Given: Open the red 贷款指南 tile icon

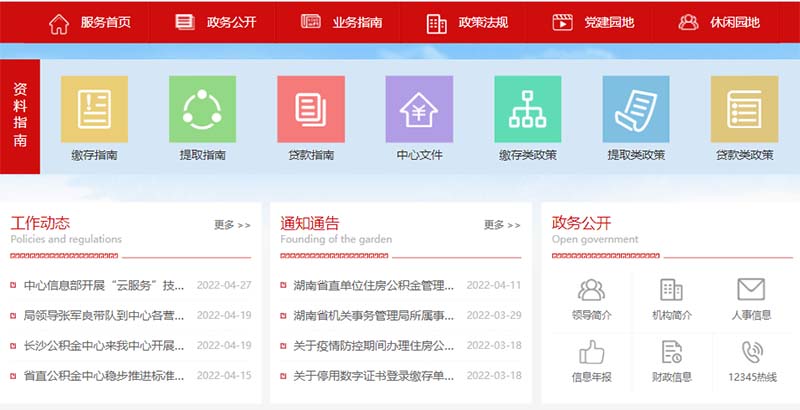Looking at the screenshot, I should (311, 109).
